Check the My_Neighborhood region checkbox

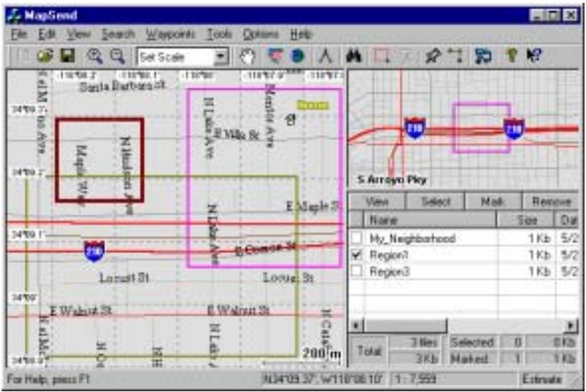coord(357,238)
